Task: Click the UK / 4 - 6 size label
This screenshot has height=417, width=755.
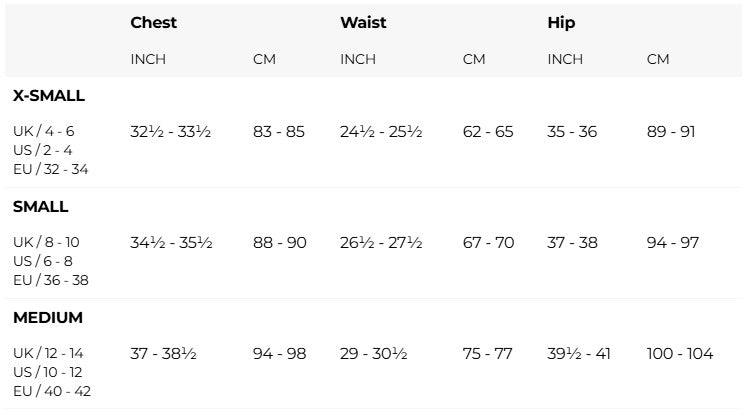Action: 43,131
